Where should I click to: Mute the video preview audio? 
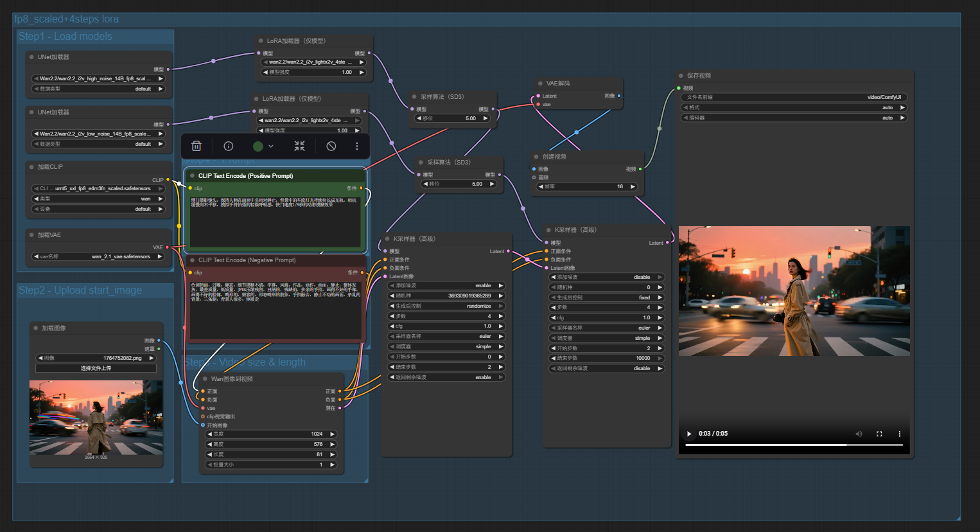pos(859,434)
